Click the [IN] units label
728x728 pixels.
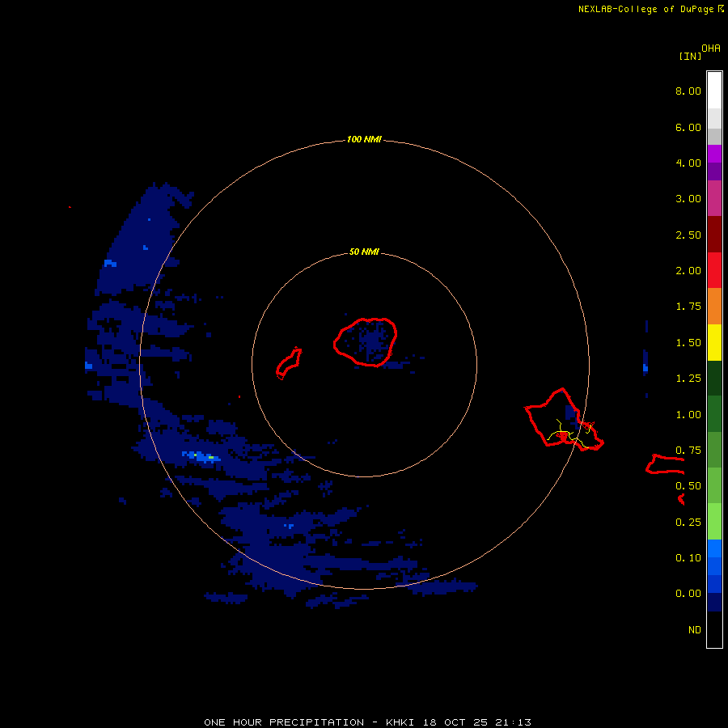[690, 56]
